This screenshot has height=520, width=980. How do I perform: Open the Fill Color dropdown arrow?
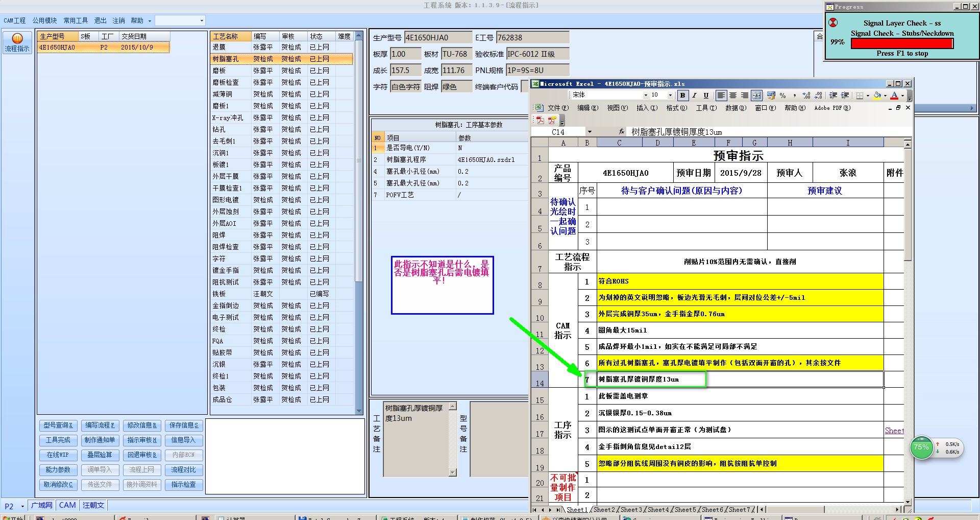point(885,96)
